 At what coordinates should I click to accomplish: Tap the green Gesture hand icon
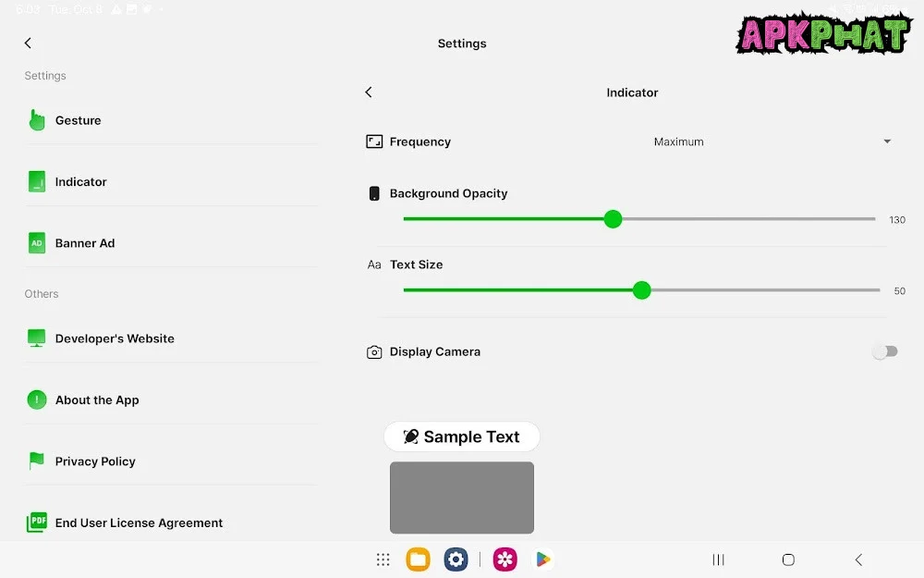tap(37, 120)
